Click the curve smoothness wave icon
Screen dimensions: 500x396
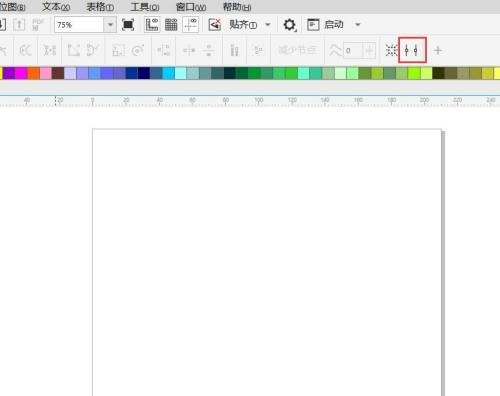[335, 51]
